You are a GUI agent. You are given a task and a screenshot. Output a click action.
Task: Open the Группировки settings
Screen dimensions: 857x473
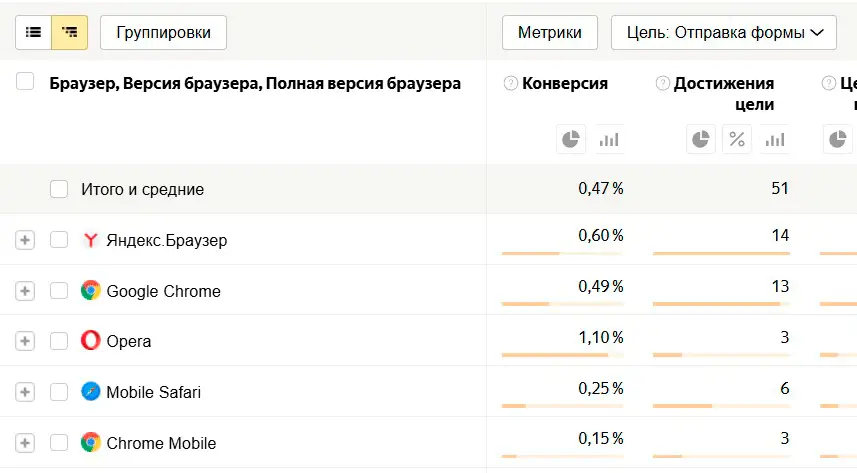click(x=163, y=32)
